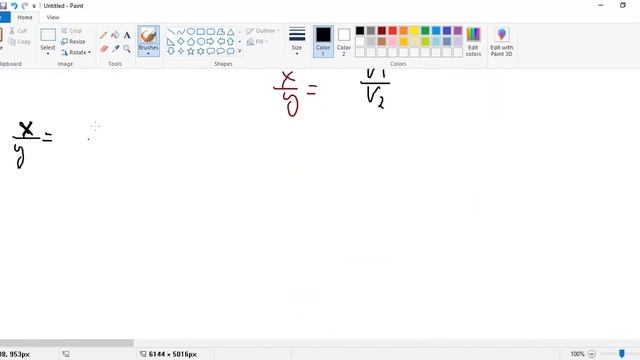The width and height of the screenshot is (640, 360).
Task: Choose the Rounded rectangle shape
Action: click(x=211, y=32)
